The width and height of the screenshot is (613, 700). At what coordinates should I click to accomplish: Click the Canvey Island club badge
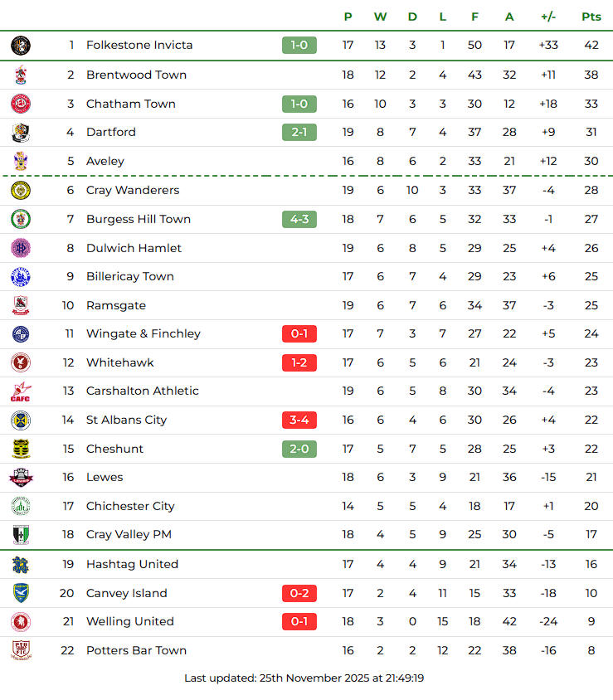coord(21,593)
